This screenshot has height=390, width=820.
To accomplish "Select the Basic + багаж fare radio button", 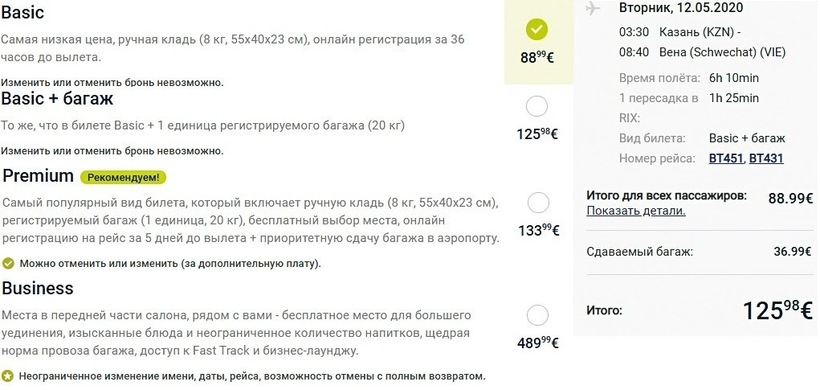I will (537, 107).
